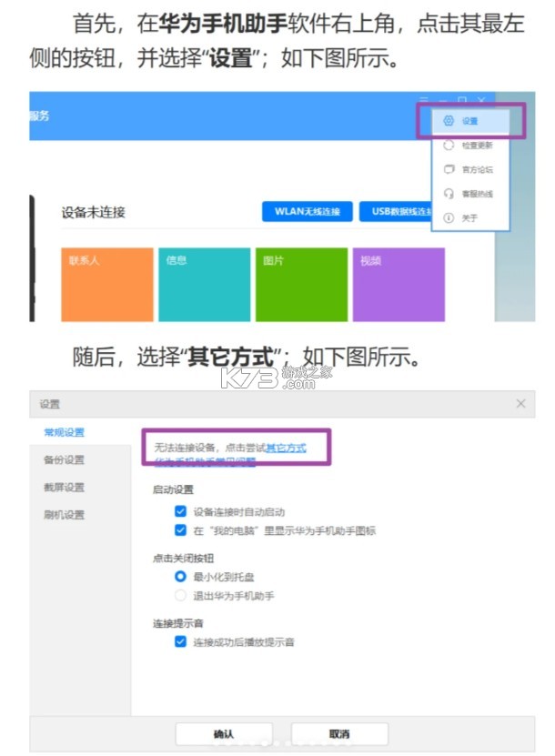Image resolution: width=555 pixels, height=756 pixels.
Task: Switch to the 备份设置 tab
Action: tap(64, 460)
